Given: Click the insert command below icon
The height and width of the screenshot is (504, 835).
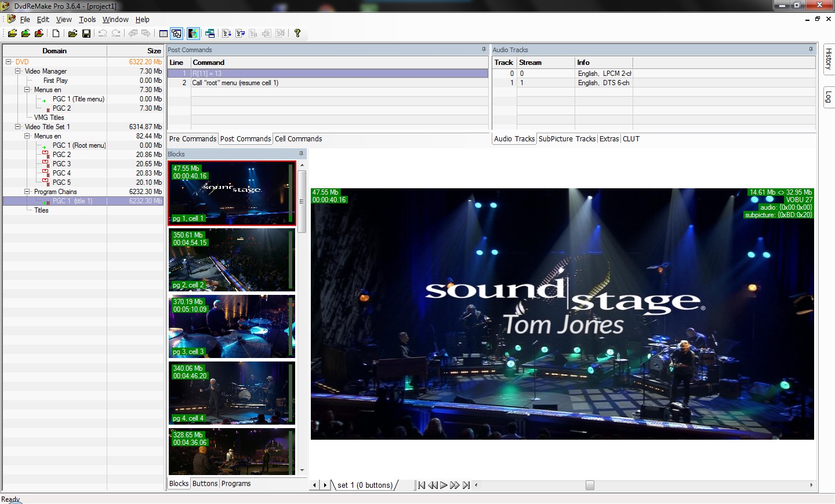Looking at the screenshot, I should click(x=227, y=34).
